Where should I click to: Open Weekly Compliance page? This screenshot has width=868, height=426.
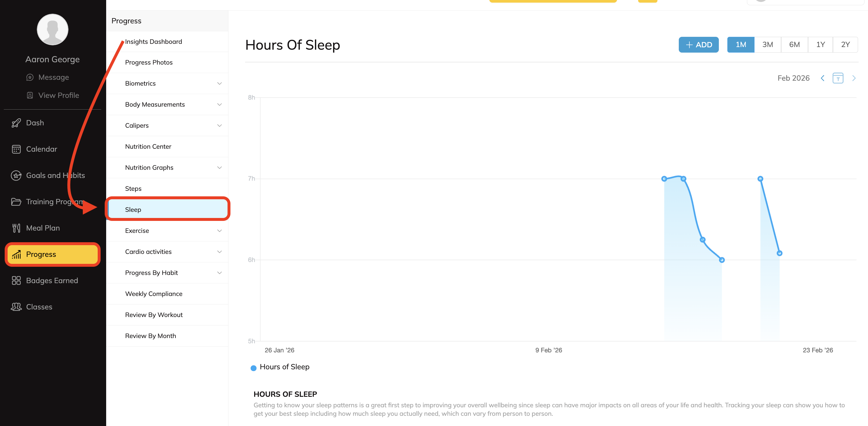(153, 294)
